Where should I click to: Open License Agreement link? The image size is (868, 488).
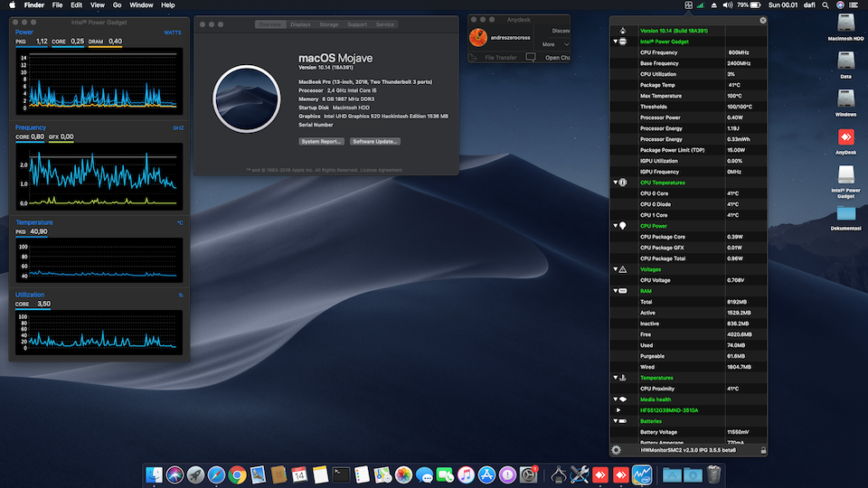click(x=382, y=171)
